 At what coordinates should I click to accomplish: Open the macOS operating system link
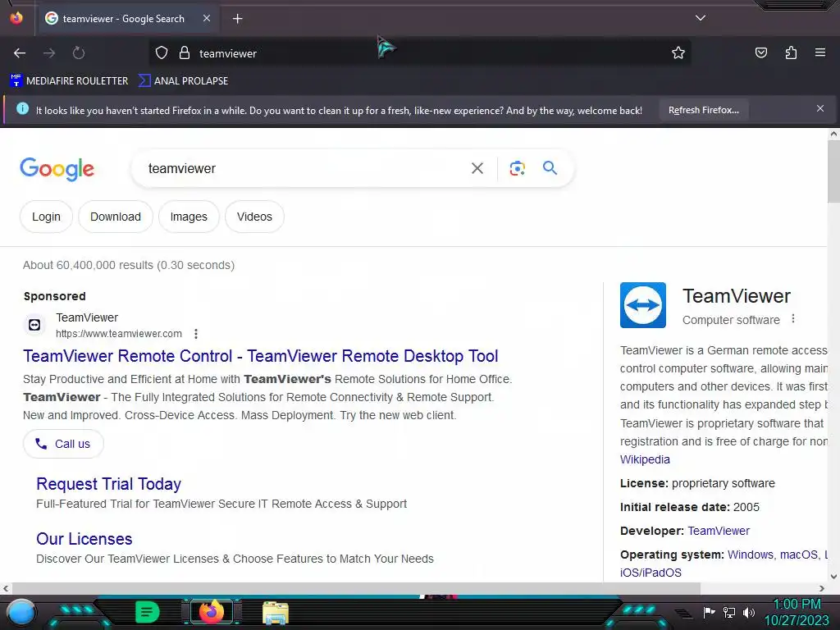click(799, 555)
